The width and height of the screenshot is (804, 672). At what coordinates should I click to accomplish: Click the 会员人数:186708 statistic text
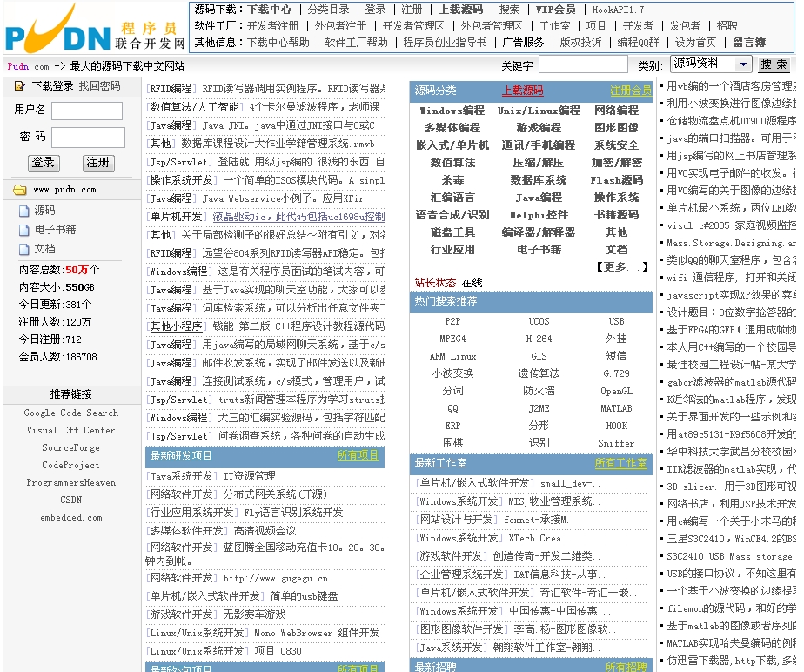(58, 357)
